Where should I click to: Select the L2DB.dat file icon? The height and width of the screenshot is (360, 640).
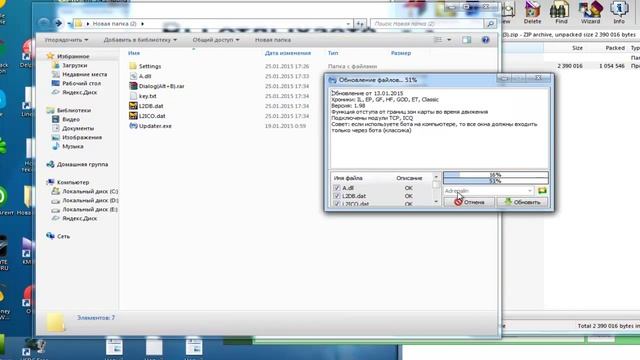[x=133, y=106]
